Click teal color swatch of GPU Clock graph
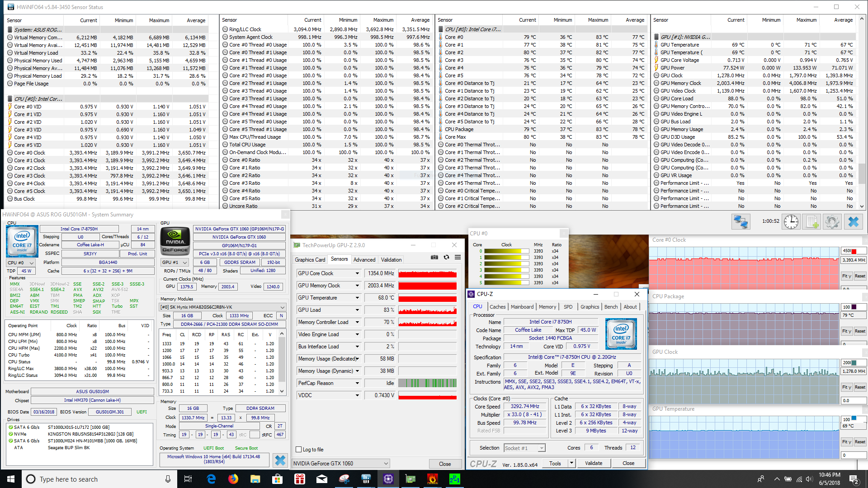The width and height of the screenshot is (868, 488). [x=854, y=362]
